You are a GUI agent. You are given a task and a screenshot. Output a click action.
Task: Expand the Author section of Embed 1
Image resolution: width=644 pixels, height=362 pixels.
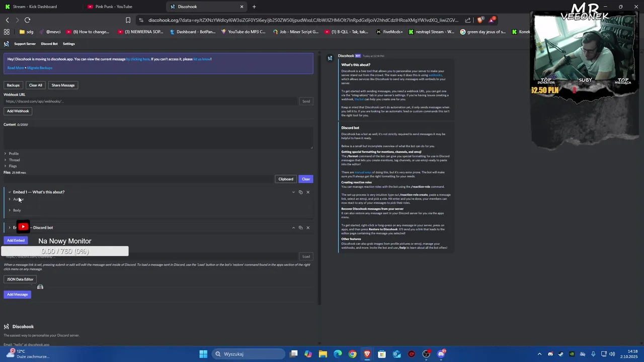16,200
